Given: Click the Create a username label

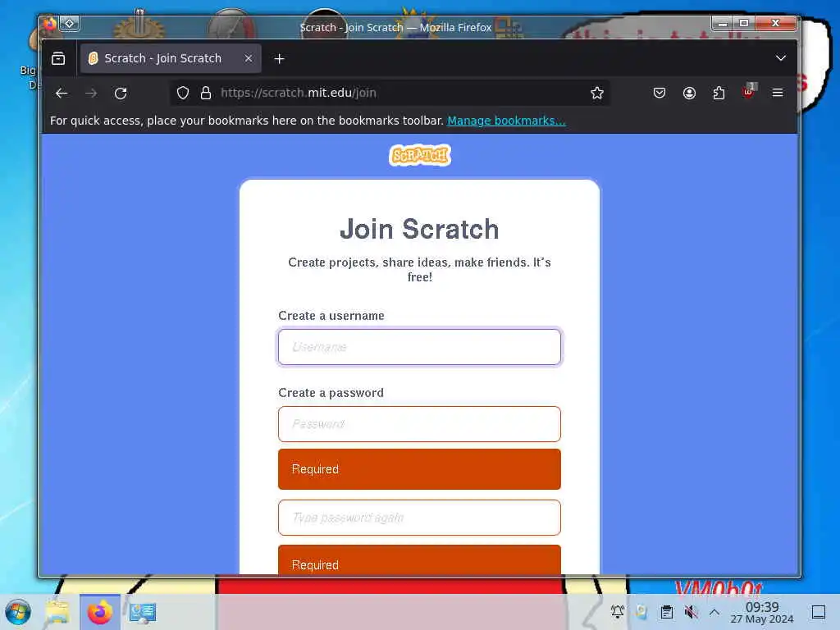Looking at the screenshot, I should coord(331,316).
